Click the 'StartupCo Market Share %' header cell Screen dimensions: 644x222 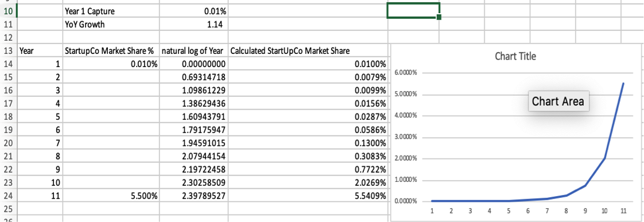pyautogui.click(x=111, y=51)
